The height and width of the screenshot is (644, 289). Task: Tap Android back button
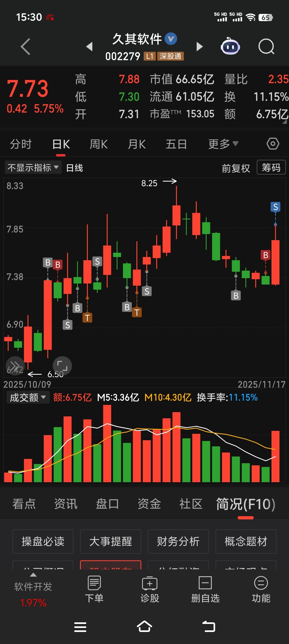pyautogui.click(x=209, y=627)
